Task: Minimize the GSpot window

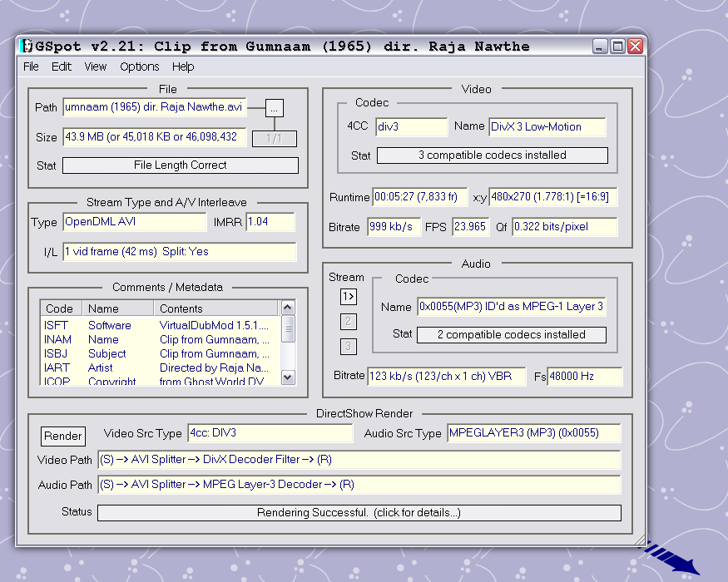Action: [601, 46]
